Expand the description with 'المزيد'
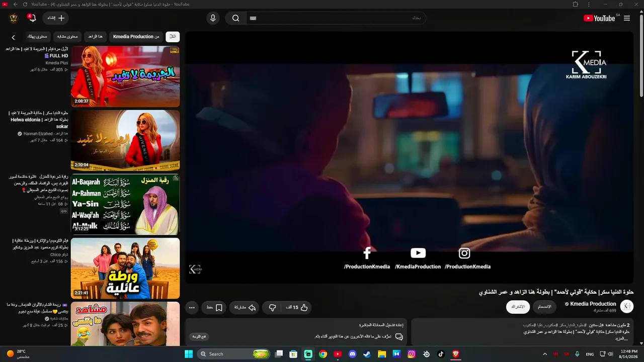Screen dimensions: 644x362 tap(622, 338)
